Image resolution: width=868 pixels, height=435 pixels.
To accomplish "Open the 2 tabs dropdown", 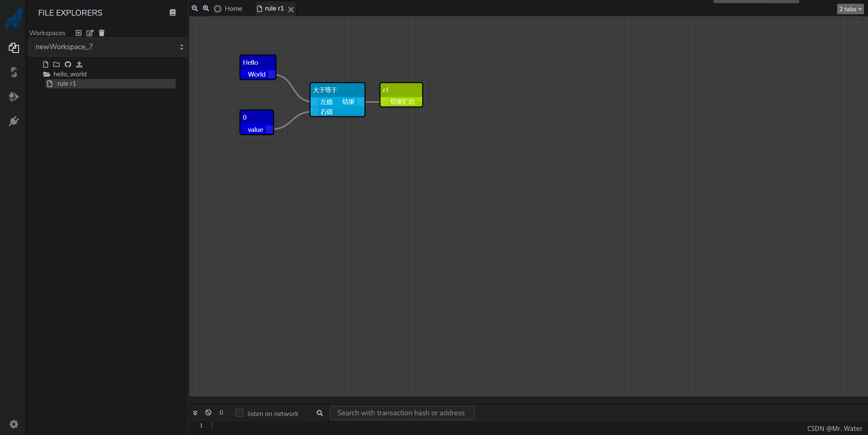I will [850, 9].
